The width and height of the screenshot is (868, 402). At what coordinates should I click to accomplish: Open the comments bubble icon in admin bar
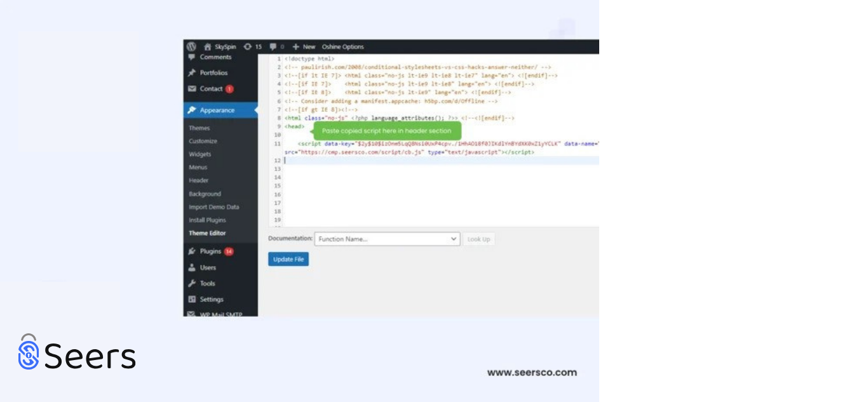pos(273,46)
